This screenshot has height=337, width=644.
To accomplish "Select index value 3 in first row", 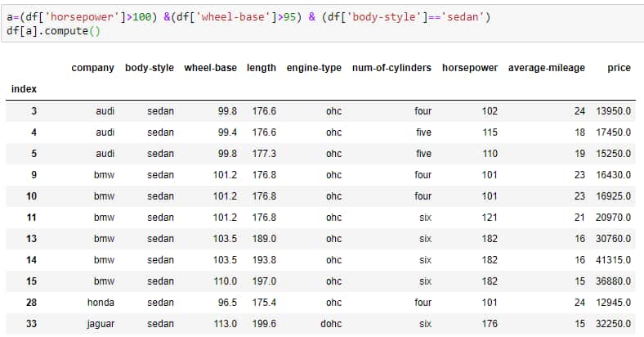I will tap(34, 111).
